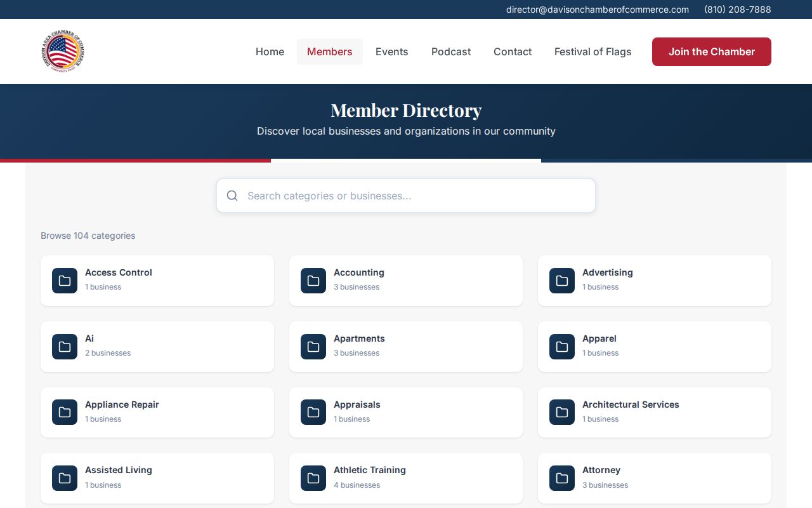
Task: Click the Ai category folder icon
Action: pos(65,347)
